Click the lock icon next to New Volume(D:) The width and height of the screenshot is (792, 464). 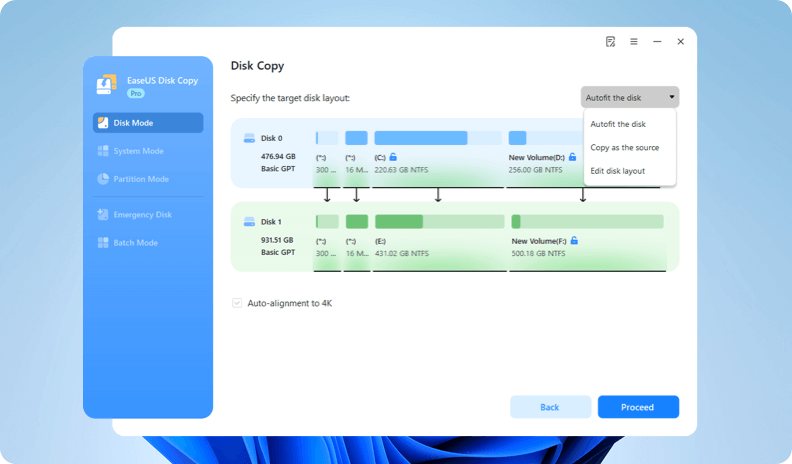pos(572,157)
